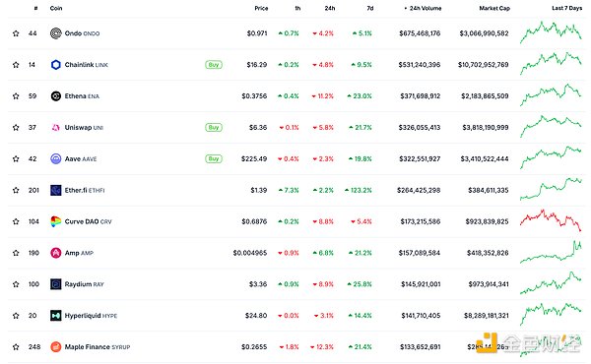The width and height of the screenshot is (591, 364).
Task: Toggle favorite star for Ondo
Action: (16, 33)
